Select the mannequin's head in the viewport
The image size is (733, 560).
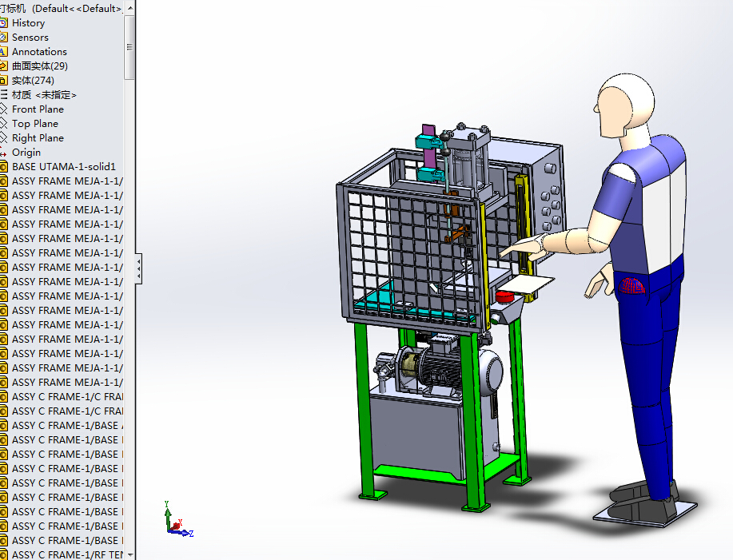click(x=624, y=105)
